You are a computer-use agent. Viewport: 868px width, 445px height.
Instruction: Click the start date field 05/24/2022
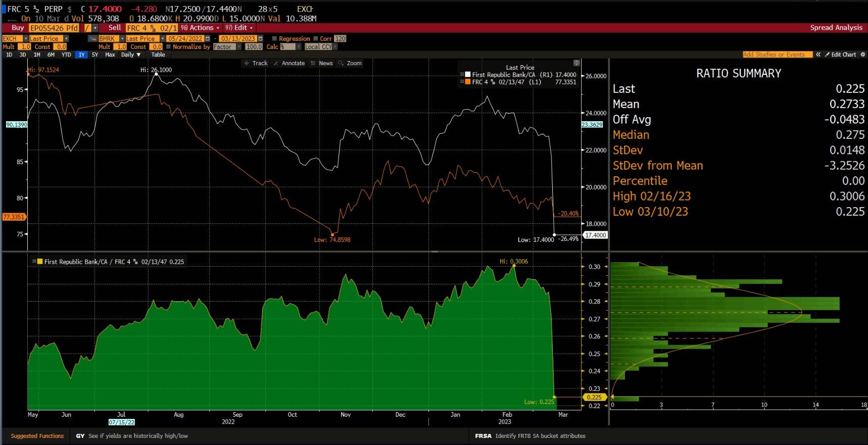[x=185, y=38]
